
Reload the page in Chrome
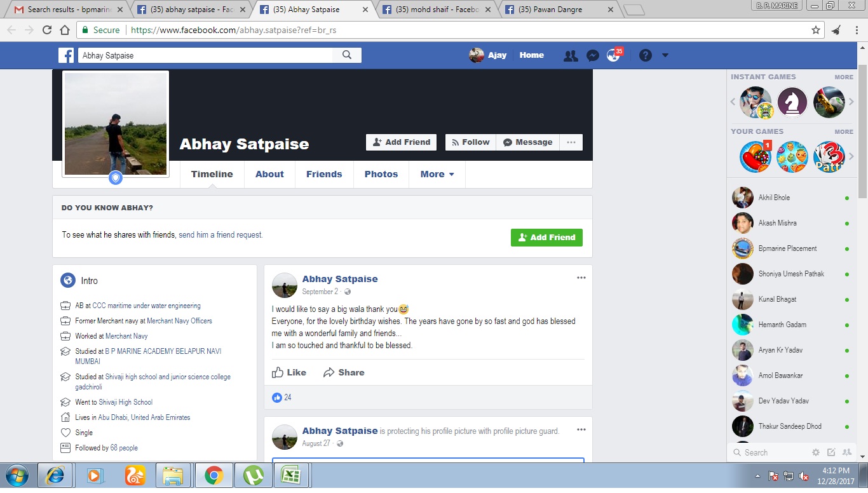pyautogui.click(x=47, y=30)
